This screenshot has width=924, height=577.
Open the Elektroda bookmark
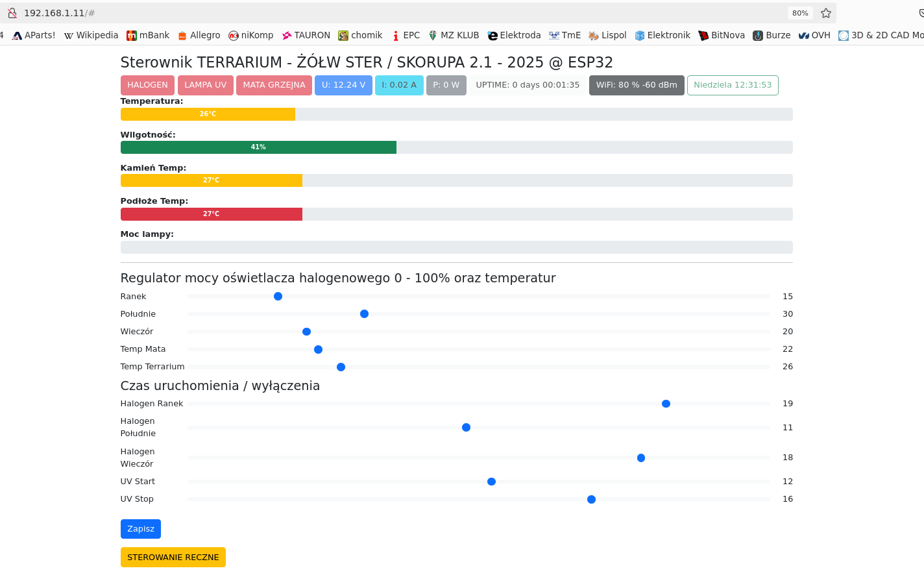pos(514,35)
